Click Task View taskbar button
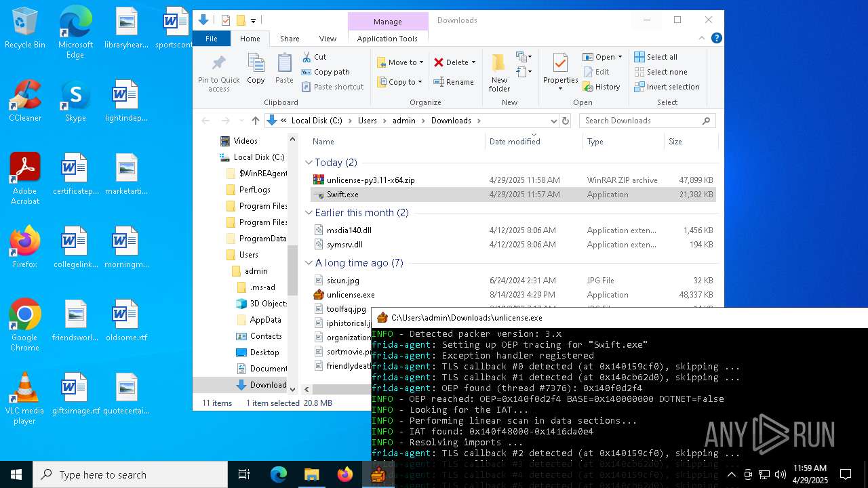The image size is (868, 488). (245, 474)
